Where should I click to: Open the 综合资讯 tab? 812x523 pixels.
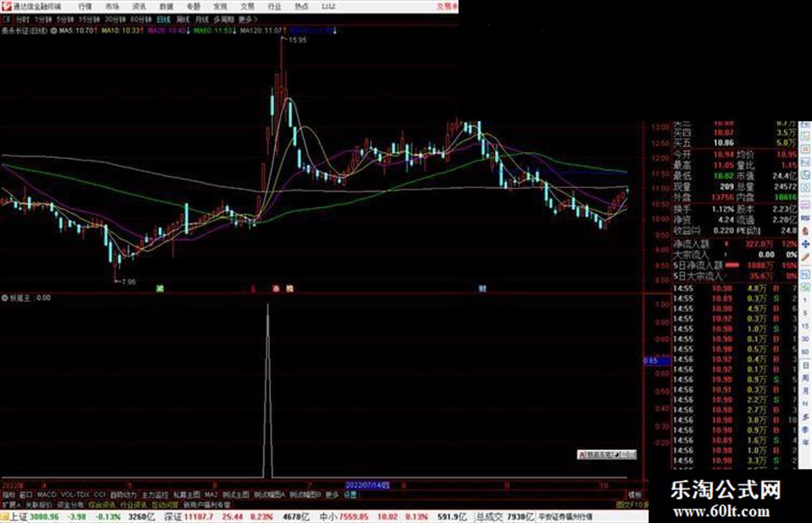coord(102,504)
